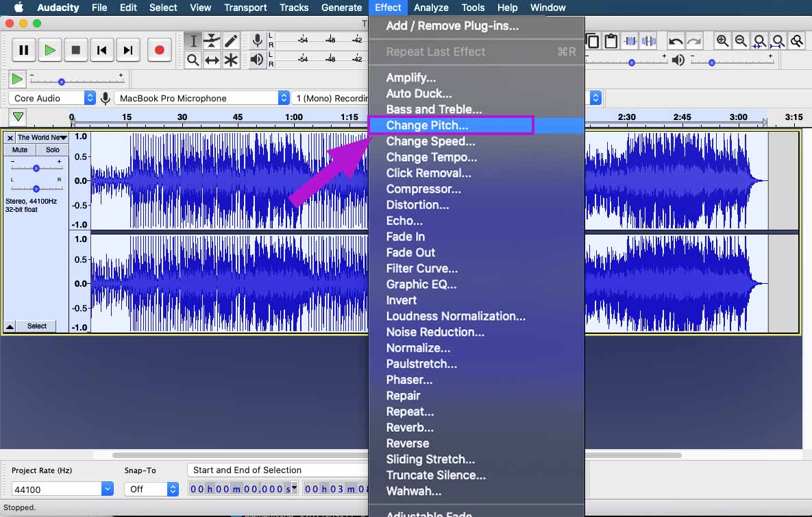Click the horizontal scrollbar under the tracks
The width and height of the screenshot is (812, 517).
point(396,455)
